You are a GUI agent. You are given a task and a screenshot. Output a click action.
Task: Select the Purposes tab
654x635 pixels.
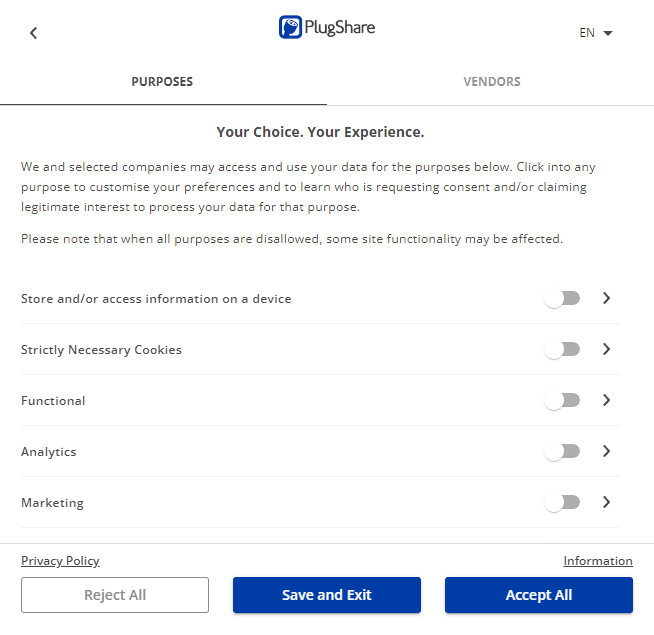click(162, 82)
